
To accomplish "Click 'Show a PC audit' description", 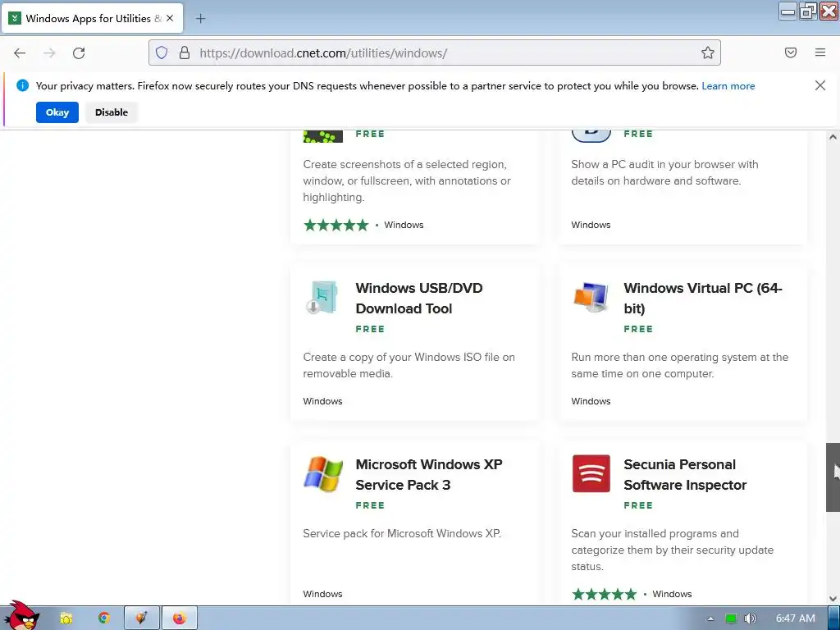I will [x=664, y=172].
